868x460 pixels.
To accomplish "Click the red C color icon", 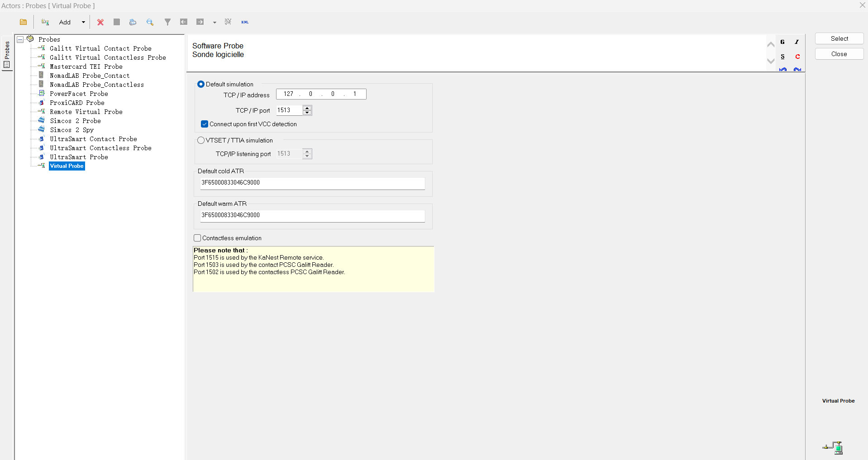I will pos(797,57).
